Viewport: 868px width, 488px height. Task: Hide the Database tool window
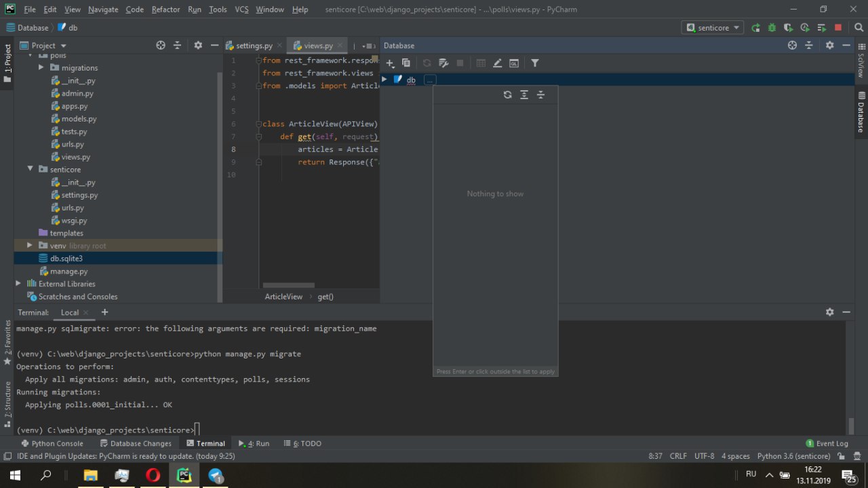point(846,45)
